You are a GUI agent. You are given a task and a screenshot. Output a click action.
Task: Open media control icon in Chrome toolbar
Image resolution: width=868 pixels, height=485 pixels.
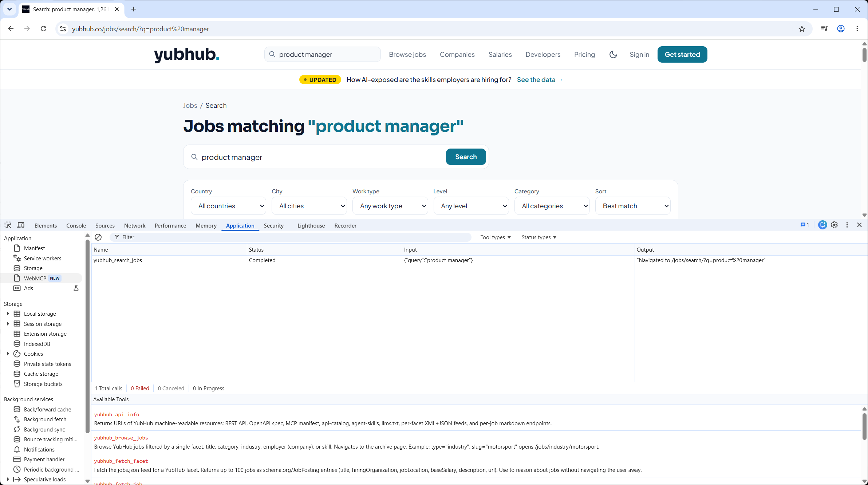coord(824,29)
